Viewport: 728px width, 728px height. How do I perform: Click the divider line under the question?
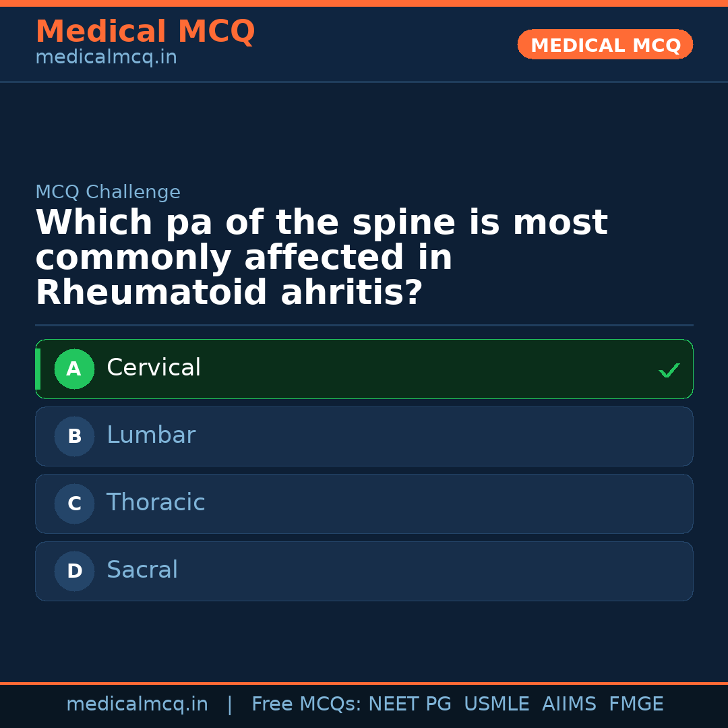click(x=364, y=325)
